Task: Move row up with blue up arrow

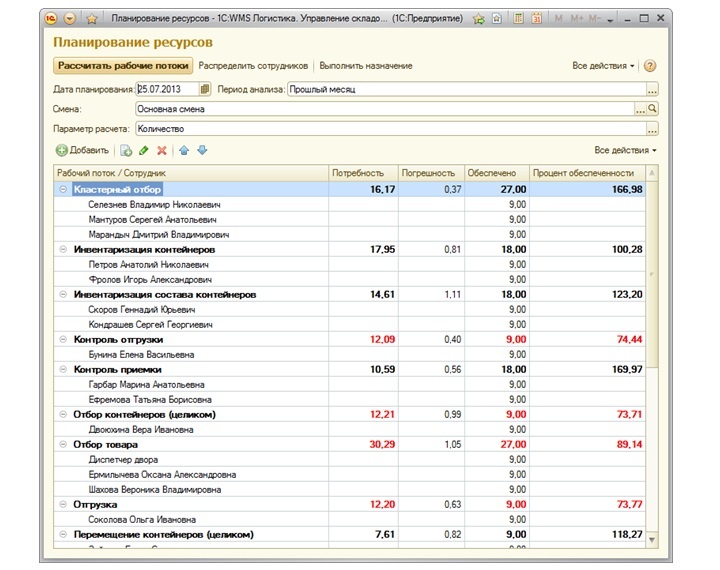Action: [184, 150]
